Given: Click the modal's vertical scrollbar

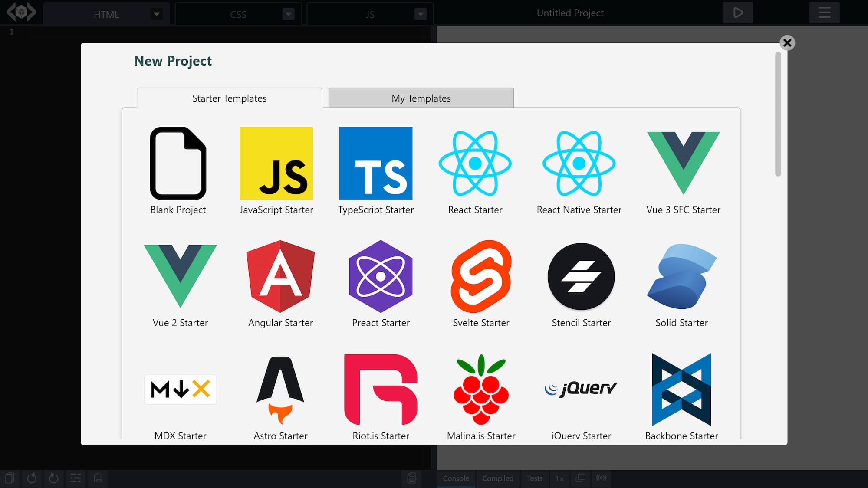Looking at the screenshot, I should tap(778, 115).
